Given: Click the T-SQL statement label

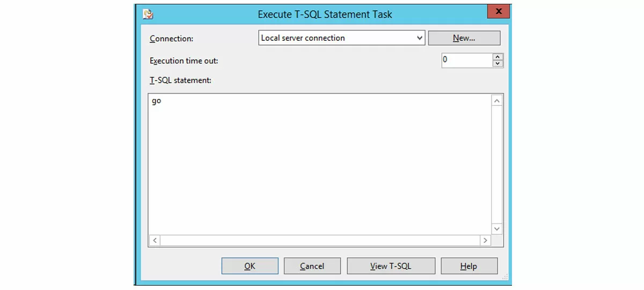Looking at the screenshot, I should 180,80.
